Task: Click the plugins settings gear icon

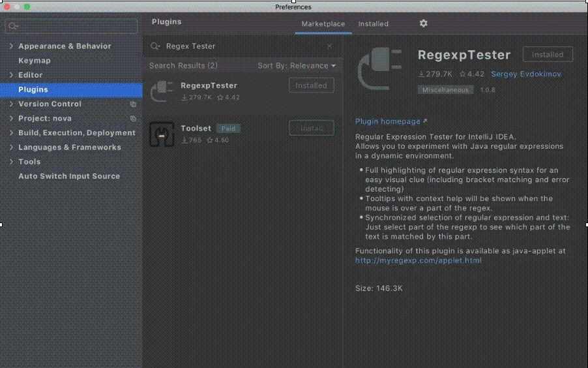Action: point(423,23)
